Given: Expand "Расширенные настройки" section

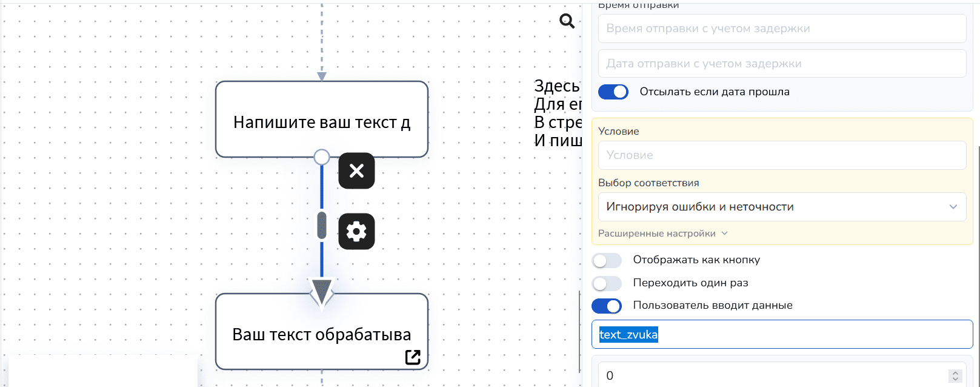Looking at the screenshot, I should click(x=662, y=234).
